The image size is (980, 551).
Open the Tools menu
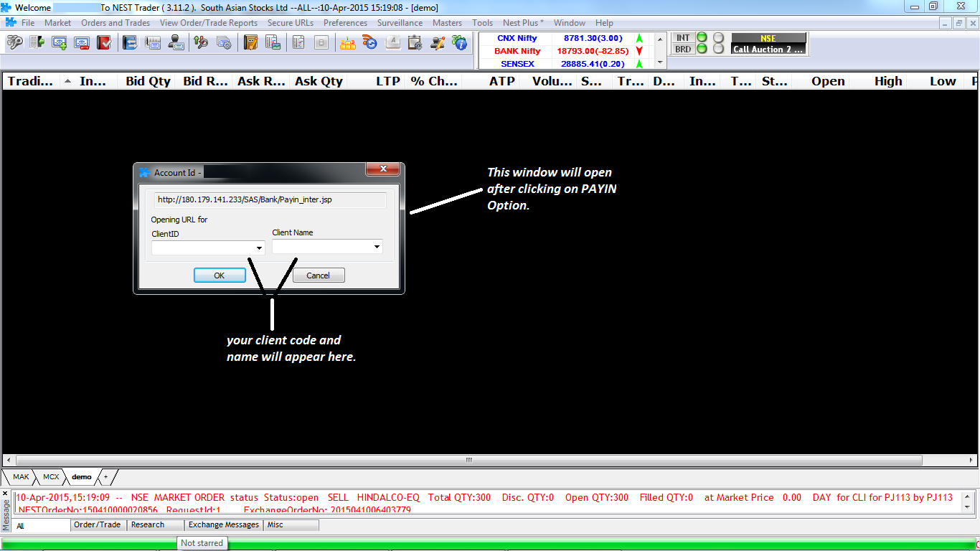pyautogui.click(x=483, y=23)
